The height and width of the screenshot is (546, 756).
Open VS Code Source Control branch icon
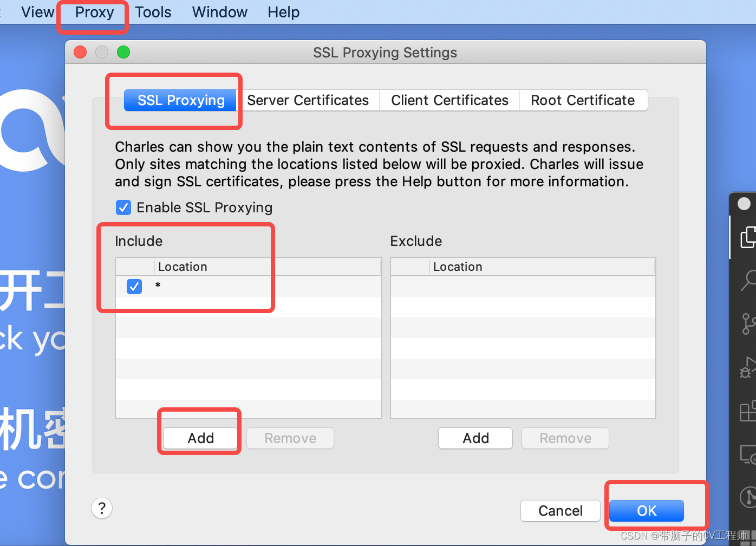point(748,323)
